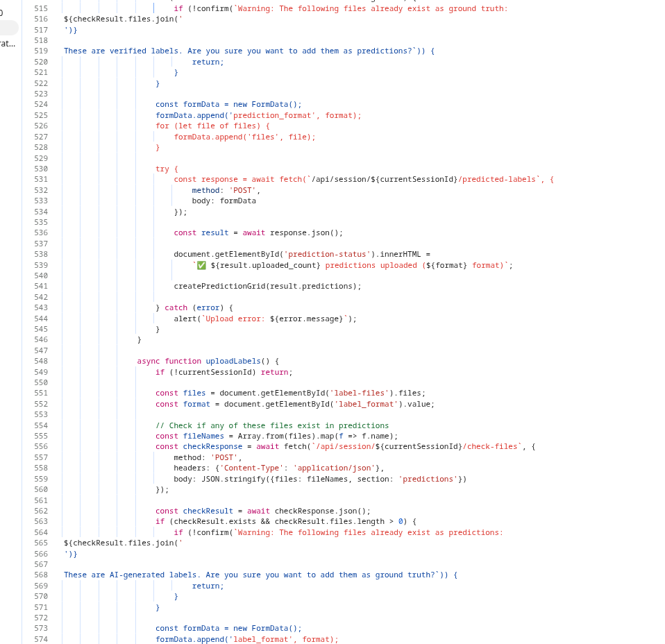Click the 'try {' statement
This screenshot has height=644, width=665.
pyautogui.click(x=167, y=169)
